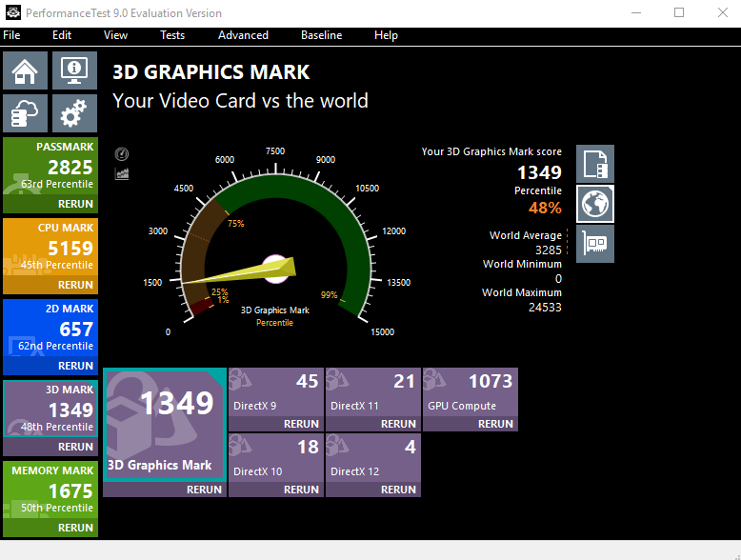The image size is (741, 560).
Task: Click the World Average 3285 value
Action: (549, 250)
